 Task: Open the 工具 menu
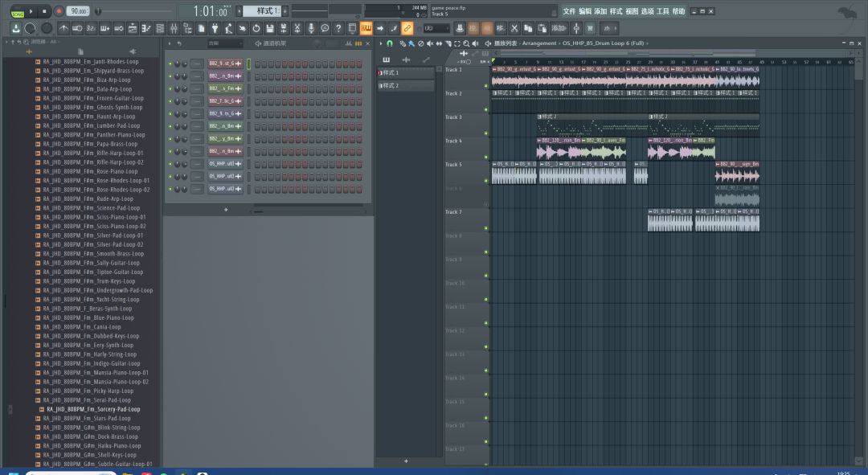point(662,11)
